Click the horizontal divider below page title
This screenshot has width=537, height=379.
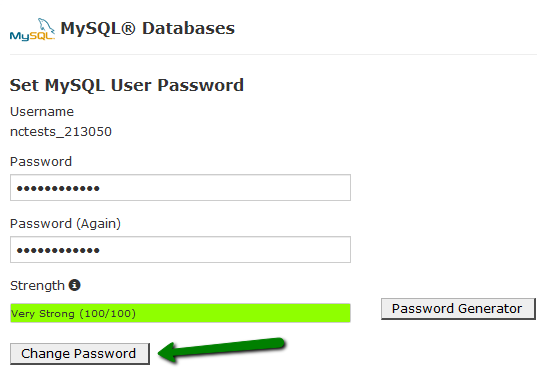273,54
